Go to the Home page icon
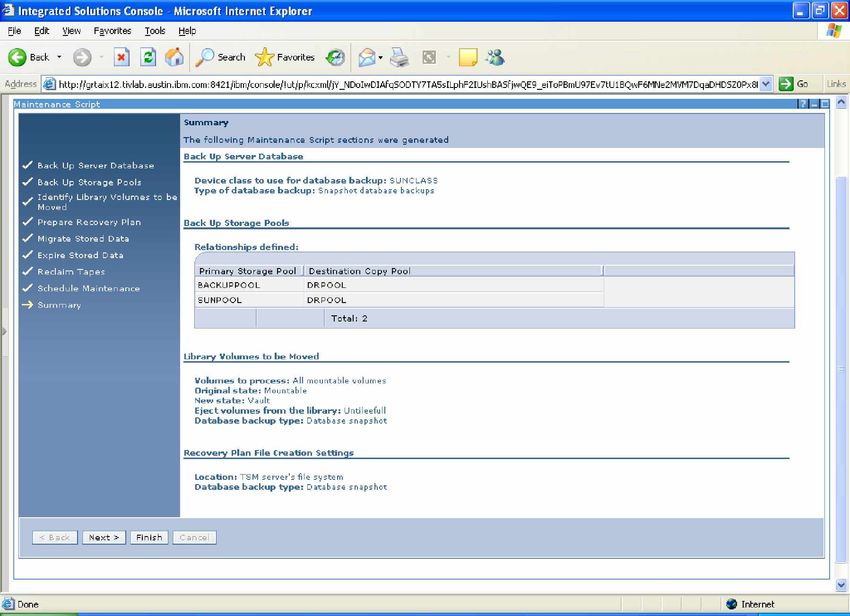 coord(174,57)
